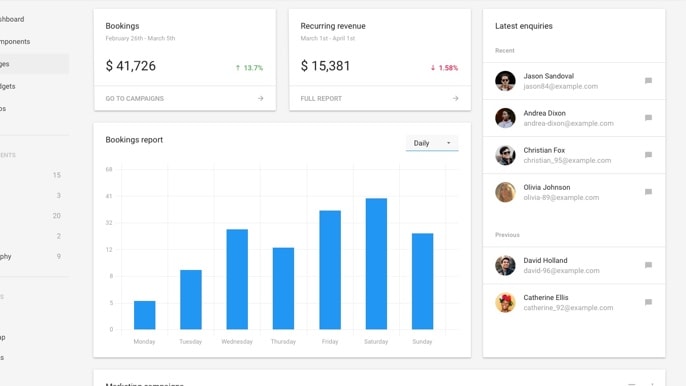Click Latest enquiries heading
The image size is (686, 386).
click(x=524, y=26)
